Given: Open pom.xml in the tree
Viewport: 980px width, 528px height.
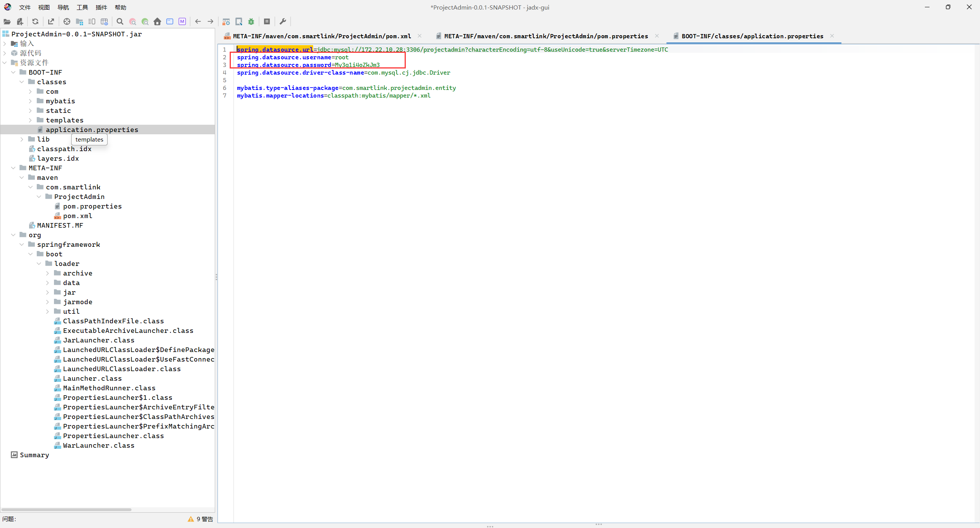Looking at the screenshot, I should [77, 216].
